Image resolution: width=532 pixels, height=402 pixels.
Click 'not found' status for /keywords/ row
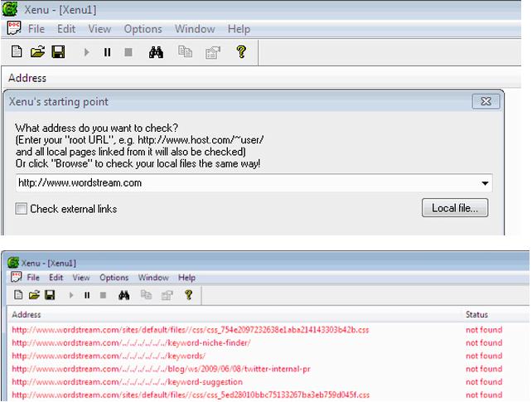pos(484,356)
